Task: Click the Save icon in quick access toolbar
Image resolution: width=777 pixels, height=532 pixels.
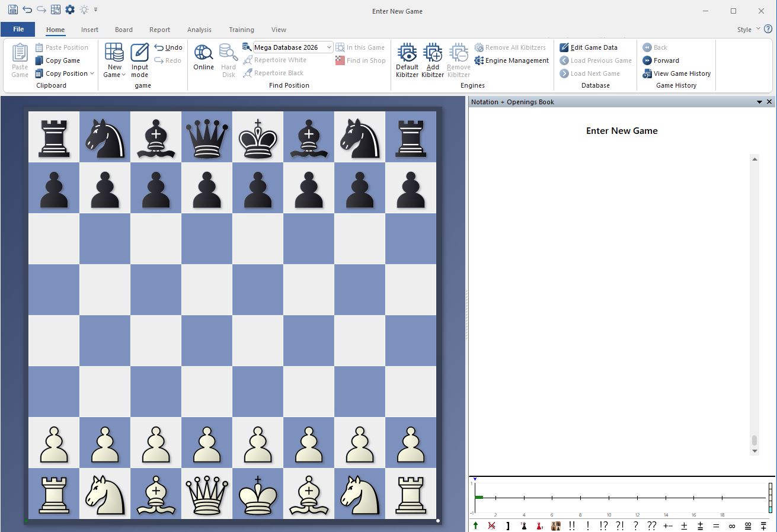Action: [12, 10]
